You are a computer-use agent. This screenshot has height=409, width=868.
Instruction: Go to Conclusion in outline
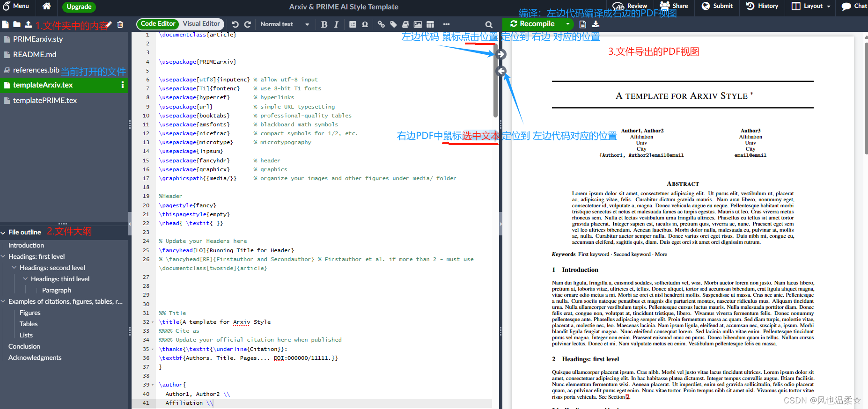(24, 346)
